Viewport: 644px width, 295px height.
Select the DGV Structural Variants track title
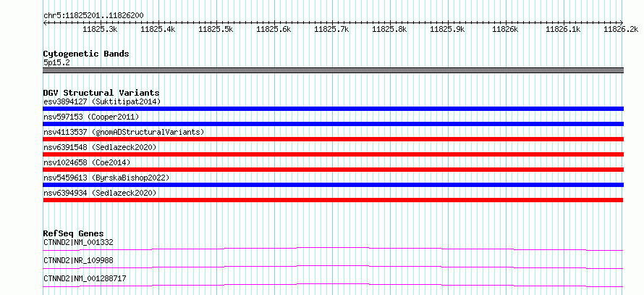[x=101, y=93]
